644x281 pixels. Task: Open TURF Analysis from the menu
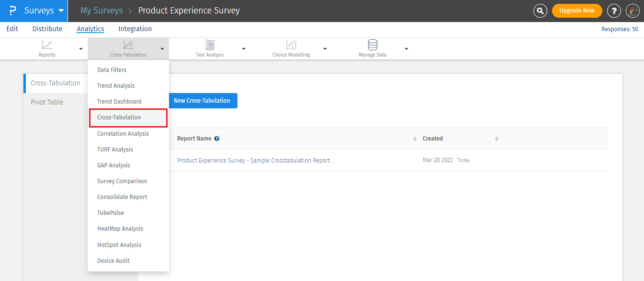coord(114,149)
